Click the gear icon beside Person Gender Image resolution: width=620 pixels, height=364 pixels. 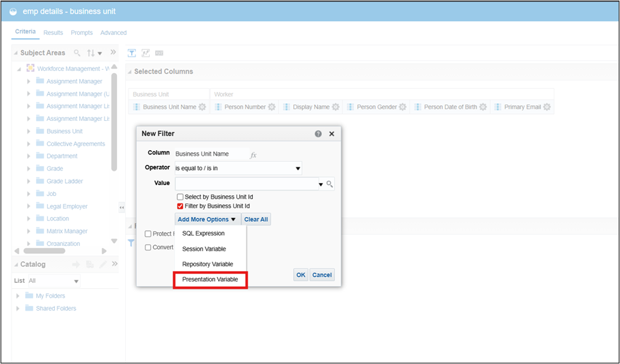[x=403, y=107]
